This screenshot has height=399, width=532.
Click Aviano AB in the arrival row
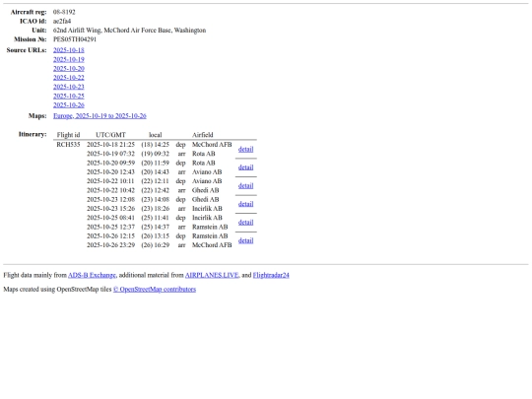207,172
